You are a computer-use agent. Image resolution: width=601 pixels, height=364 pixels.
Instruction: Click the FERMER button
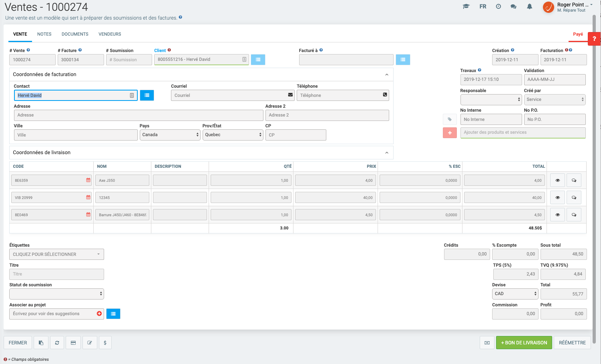pos(18,343)
